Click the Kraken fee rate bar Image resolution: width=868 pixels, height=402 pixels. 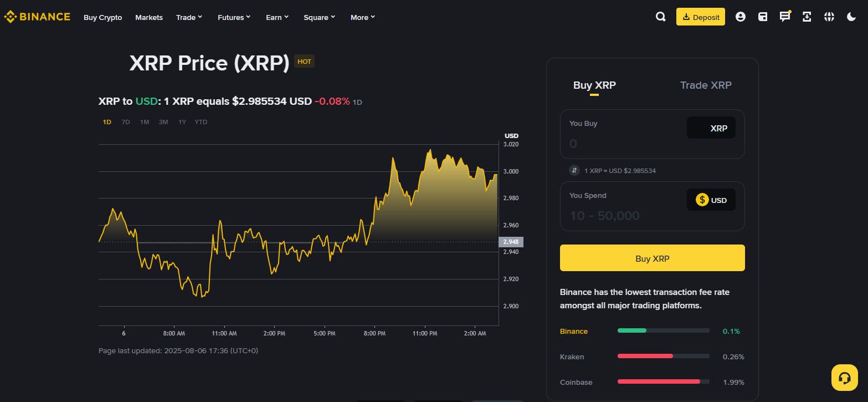tap(664, 356)
